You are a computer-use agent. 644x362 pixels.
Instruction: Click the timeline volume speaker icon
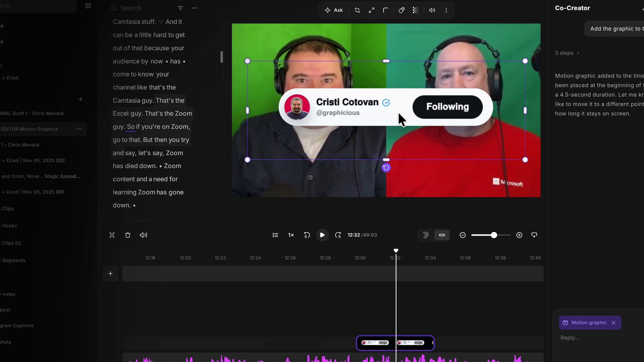pyautogui.click(x=143, y=235)
